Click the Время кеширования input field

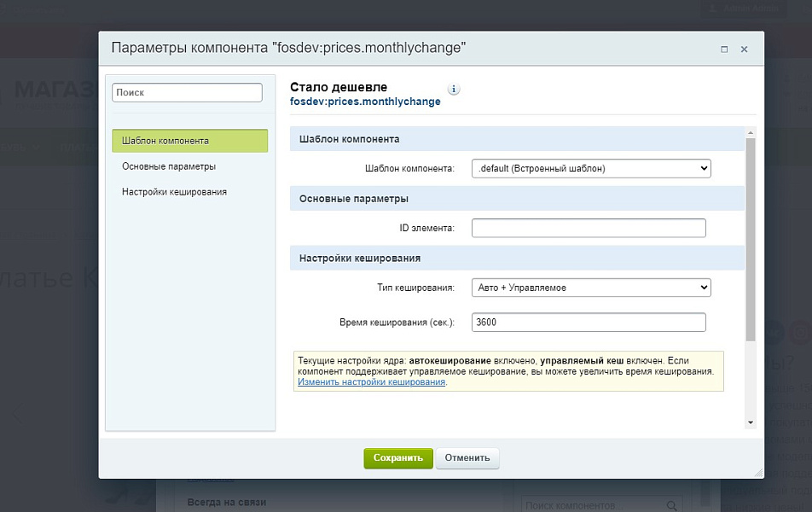click(x=589, y=322)
